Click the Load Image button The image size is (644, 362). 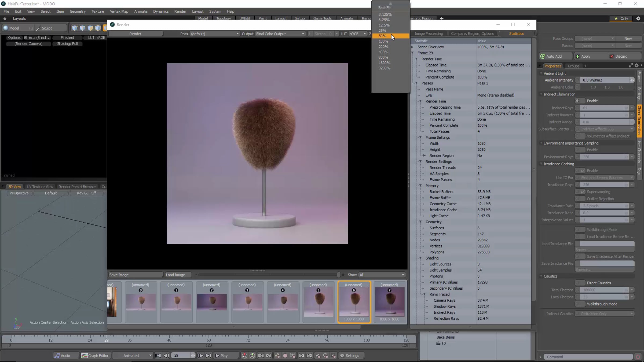(x=178, y=275)
